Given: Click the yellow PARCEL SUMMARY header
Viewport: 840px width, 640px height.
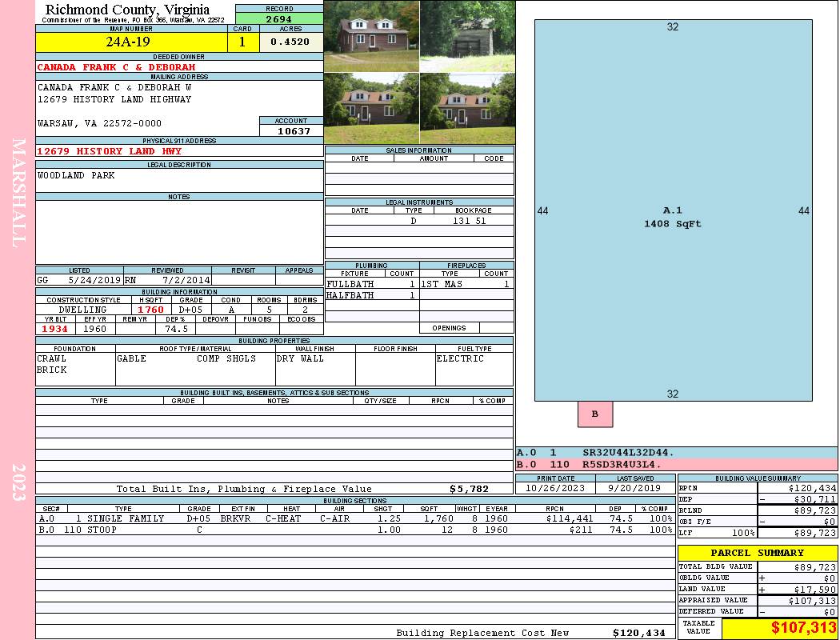Looking at the screenshot, I should coord(757,553).
